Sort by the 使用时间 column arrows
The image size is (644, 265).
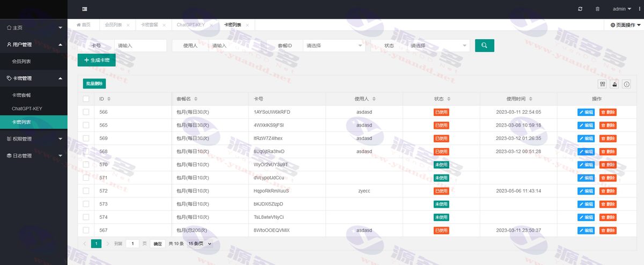coord(531,99)
